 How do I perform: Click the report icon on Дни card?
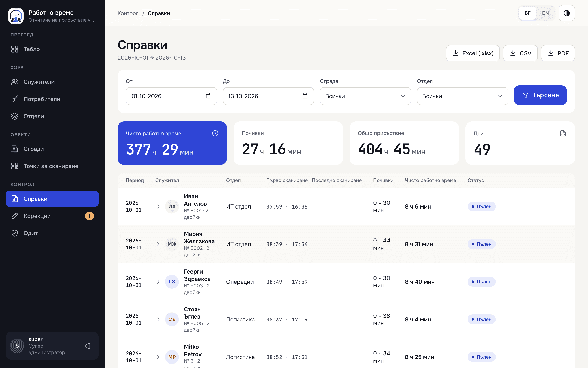[563, 133]
